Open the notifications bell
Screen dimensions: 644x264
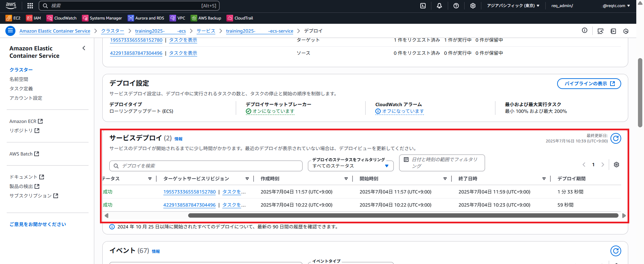(439, 6)
